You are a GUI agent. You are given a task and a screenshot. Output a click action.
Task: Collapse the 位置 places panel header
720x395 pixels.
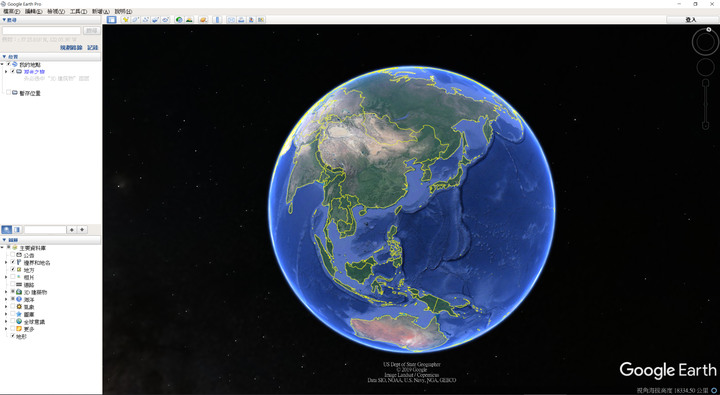51,56
